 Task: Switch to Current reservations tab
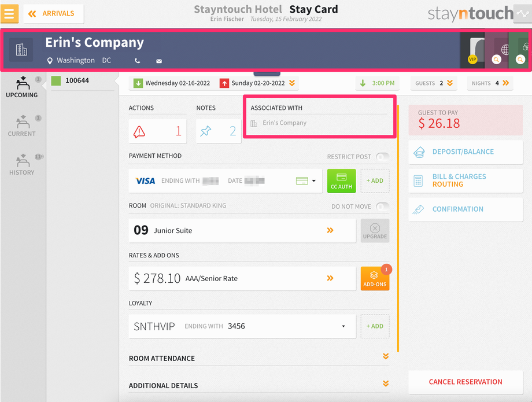point(22,126)
